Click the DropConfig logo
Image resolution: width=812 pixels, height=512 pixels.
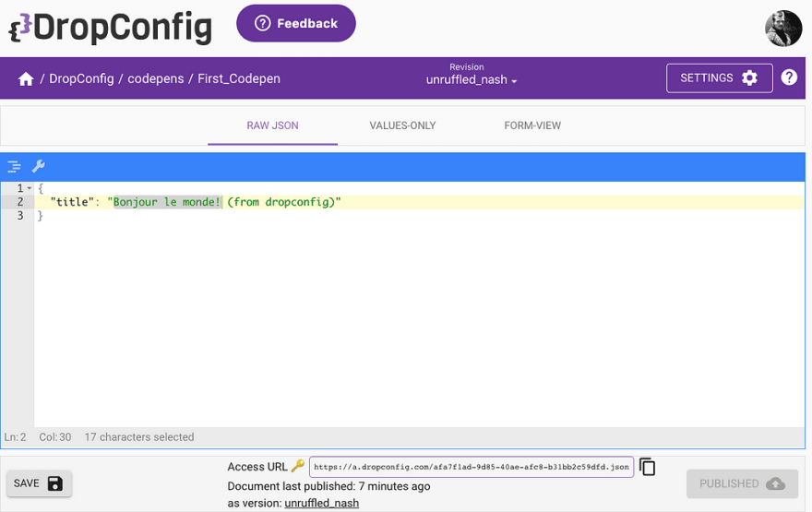111,27
